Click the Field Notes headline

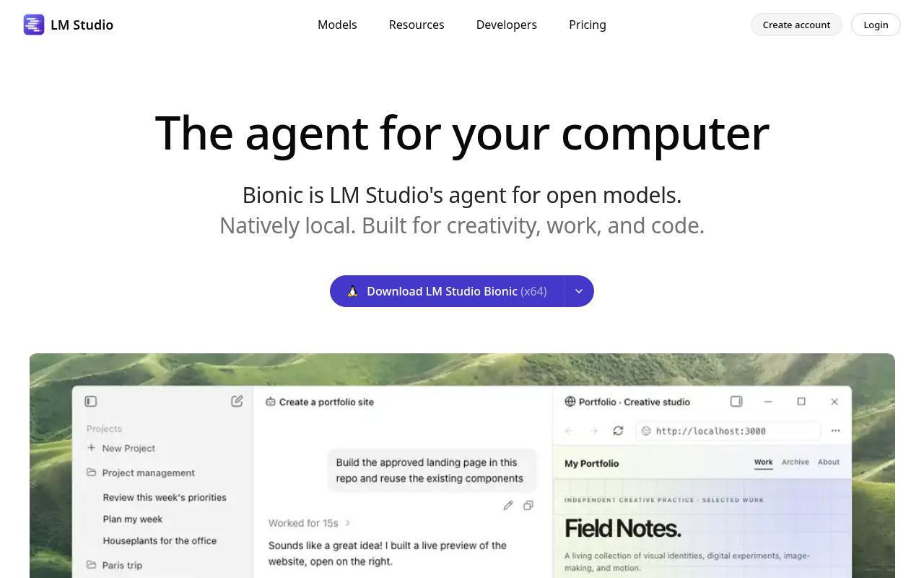point(623,529)
